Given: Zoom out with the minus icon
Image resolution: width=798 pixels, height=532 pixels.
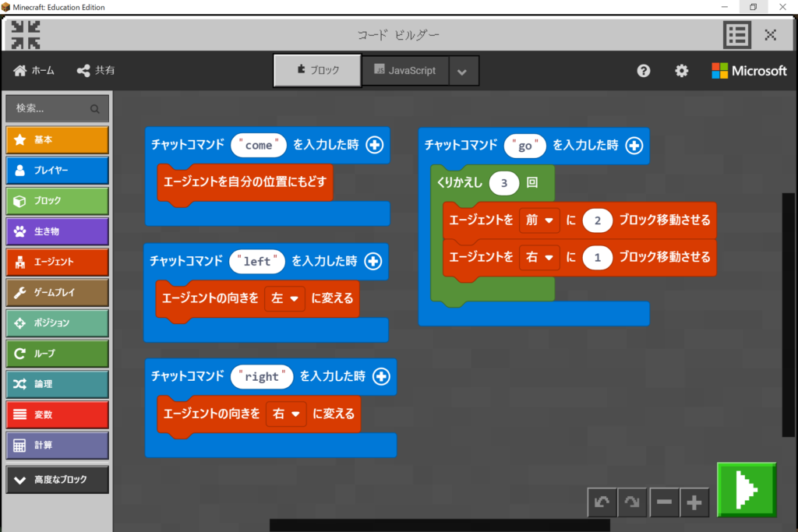Looking at the screenshot, I should 664,503.
